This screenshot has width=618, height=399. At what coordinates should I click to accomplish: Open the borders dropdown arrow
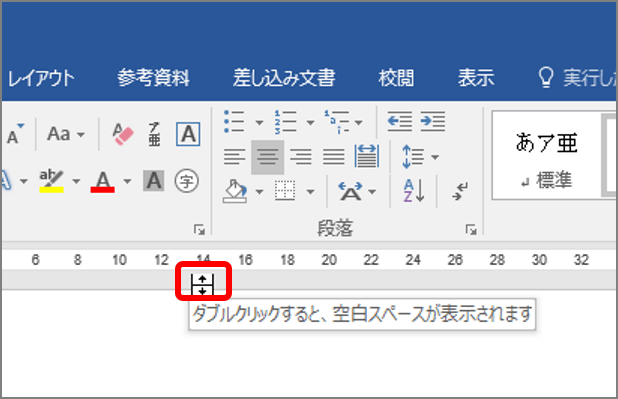[x=311, y=192]
